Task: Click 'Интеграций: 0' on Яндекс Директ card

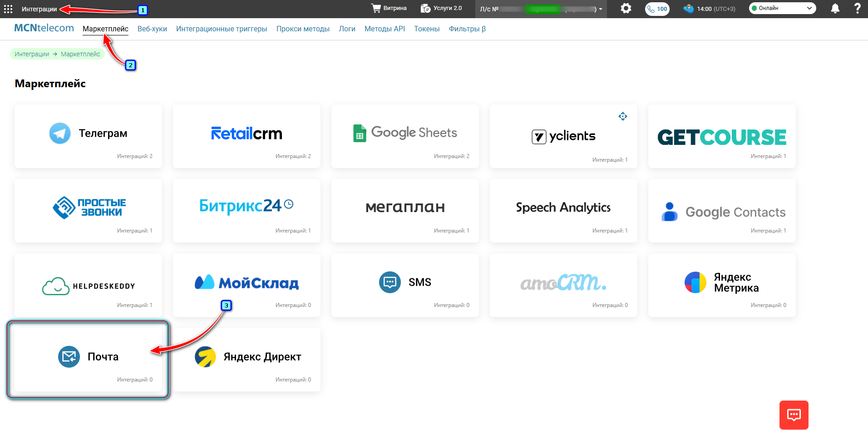Action: (293, 380)
